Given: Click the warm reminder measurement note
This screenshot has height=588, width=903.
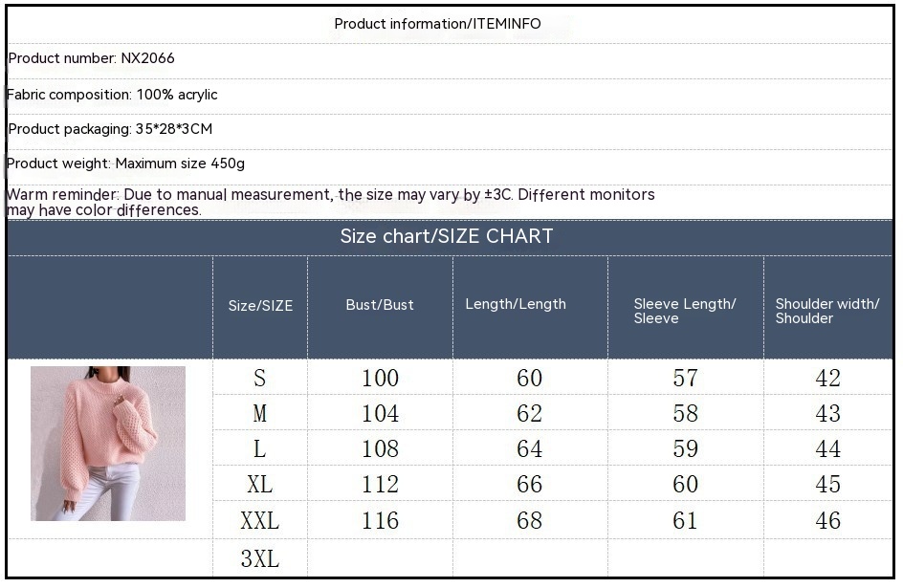Looking at the screenshot, I should tap(330, 202).
